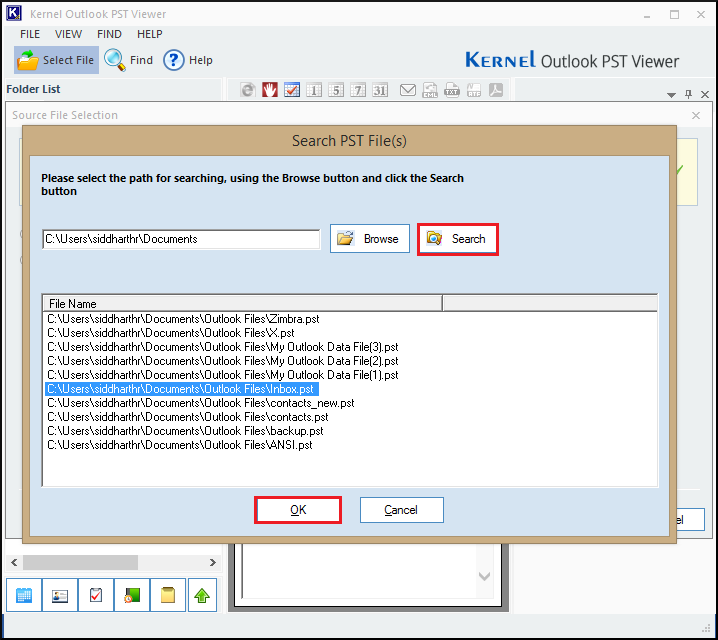
Task: Open the FIND menu
Action: [109, 34]
